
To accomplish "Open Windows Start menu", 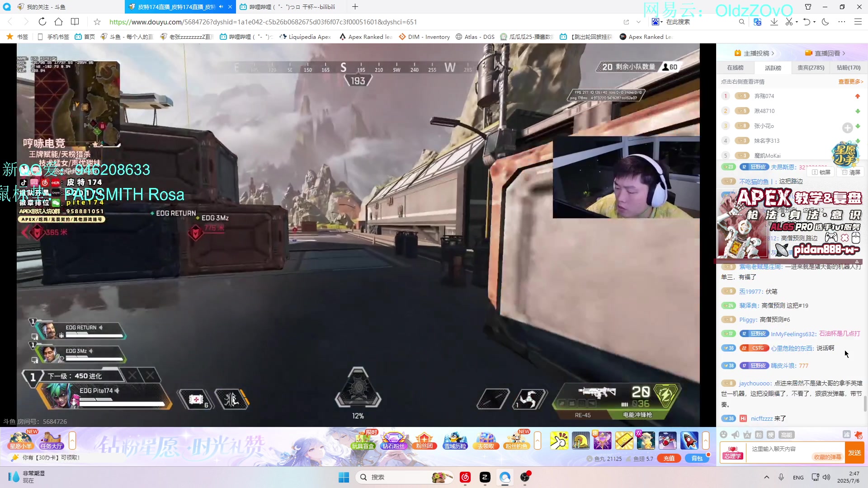I will coord(344,477).
